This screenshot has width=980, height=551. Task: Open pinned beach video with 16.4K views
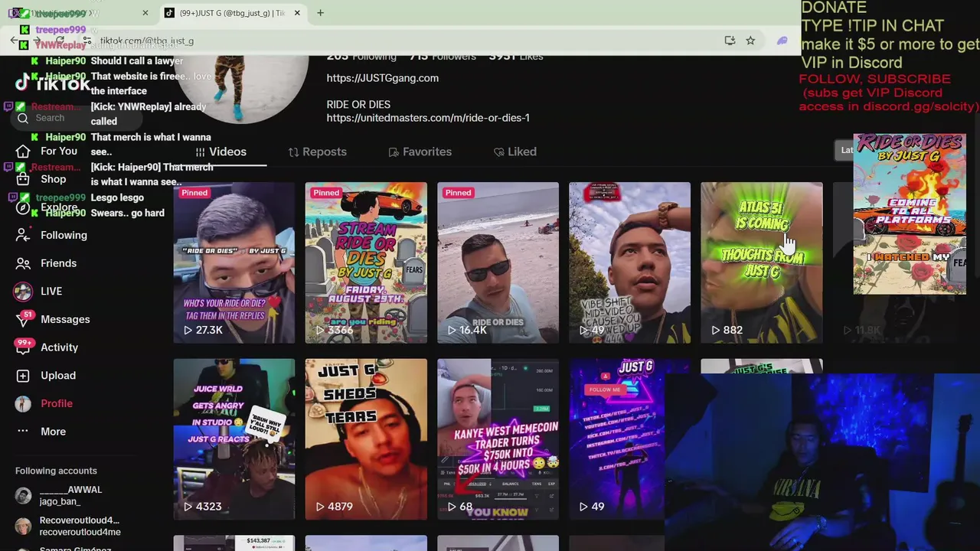(x=498, y=262)
